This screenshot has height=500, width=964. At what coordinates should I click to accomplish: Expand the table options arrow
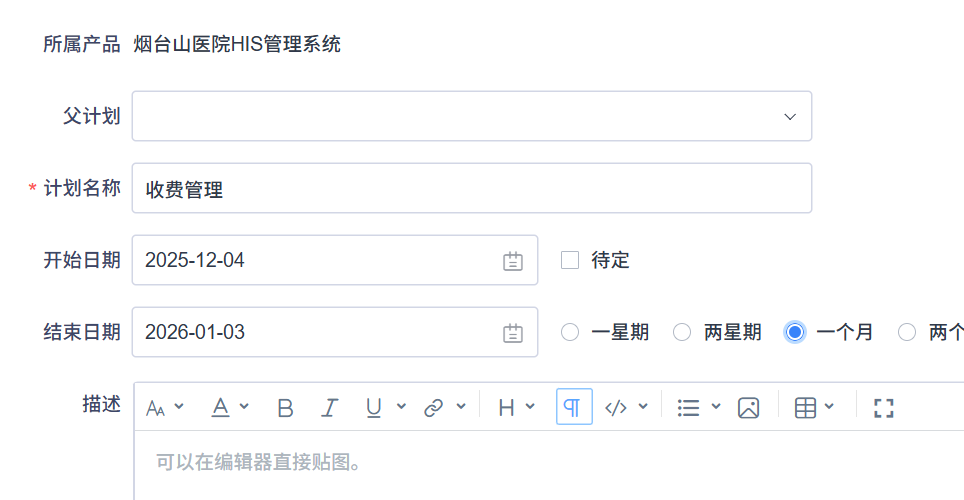pyautogui.click(x=829, y=407)
